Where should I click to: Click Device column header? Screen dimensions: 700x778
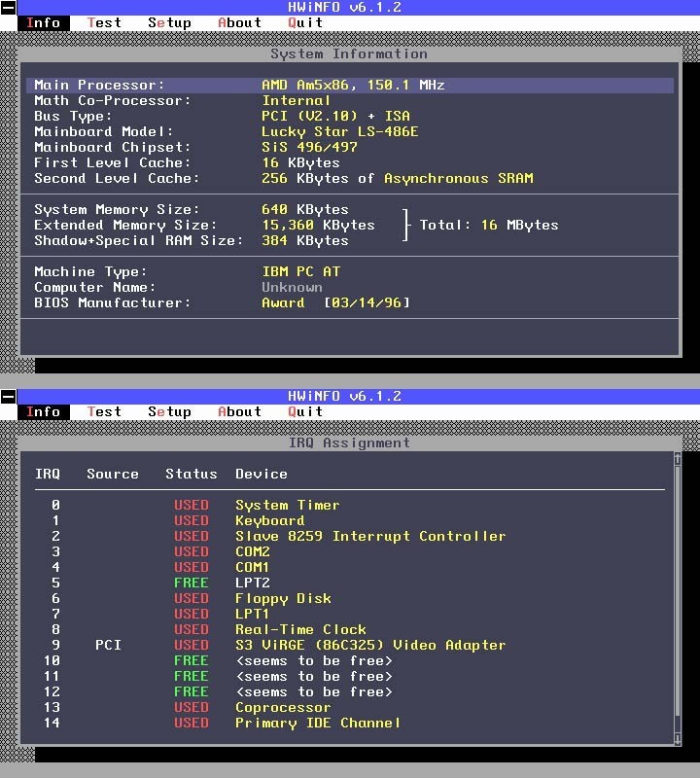pos(262,475)
